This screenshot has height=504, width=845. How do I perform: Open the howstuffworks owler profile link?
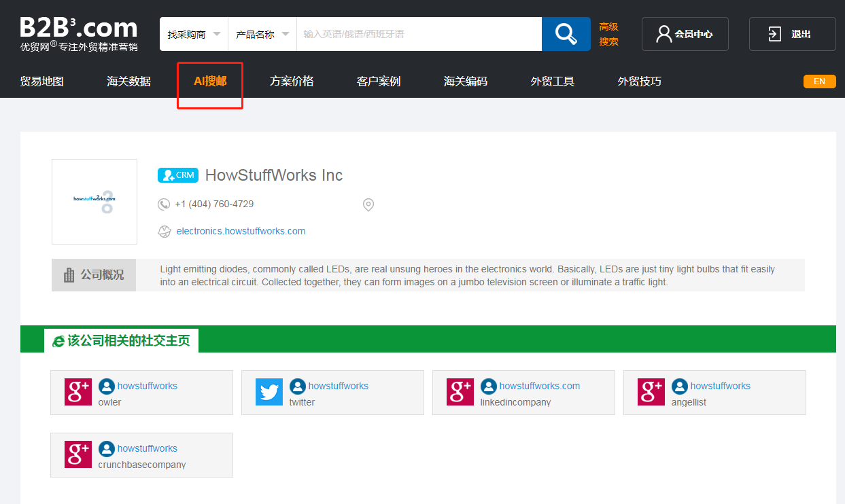click(148, 386)
